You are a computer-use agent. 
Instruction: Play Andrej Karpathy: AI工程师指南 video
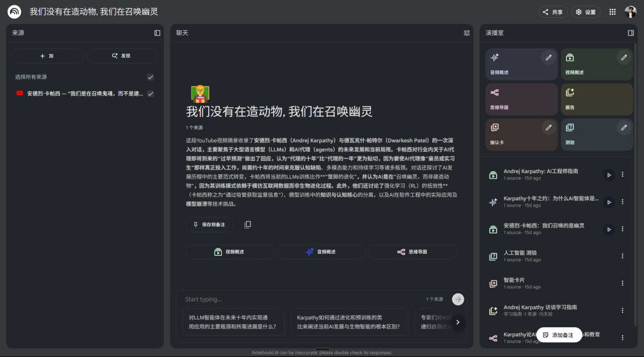pos(609,175)
